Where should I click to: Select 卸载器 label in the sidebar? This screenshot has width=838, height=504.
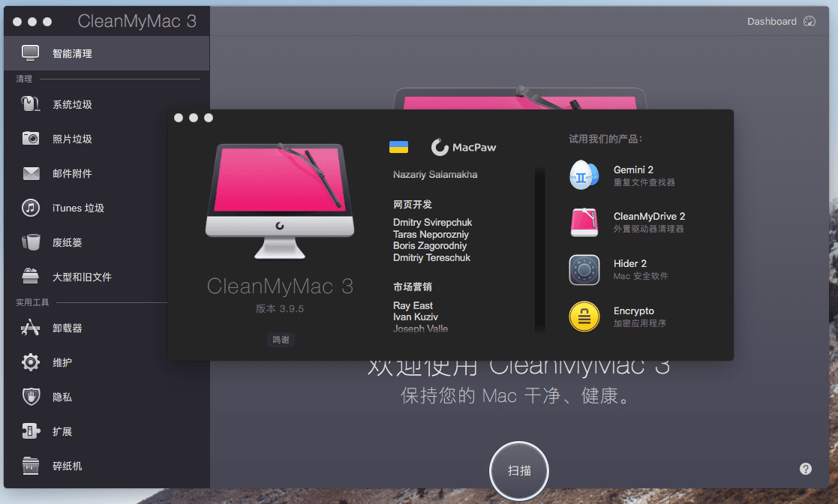pos(68,328)
